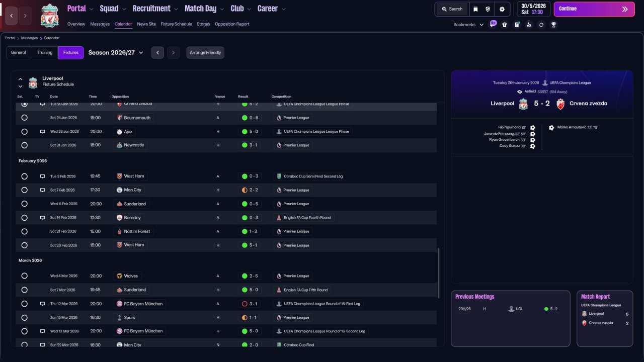Image resolution: width=644 pixels, height=362 pixels.
Task: Click Newcastle club badge in opposition column
Action: click(x=119, y=145)
